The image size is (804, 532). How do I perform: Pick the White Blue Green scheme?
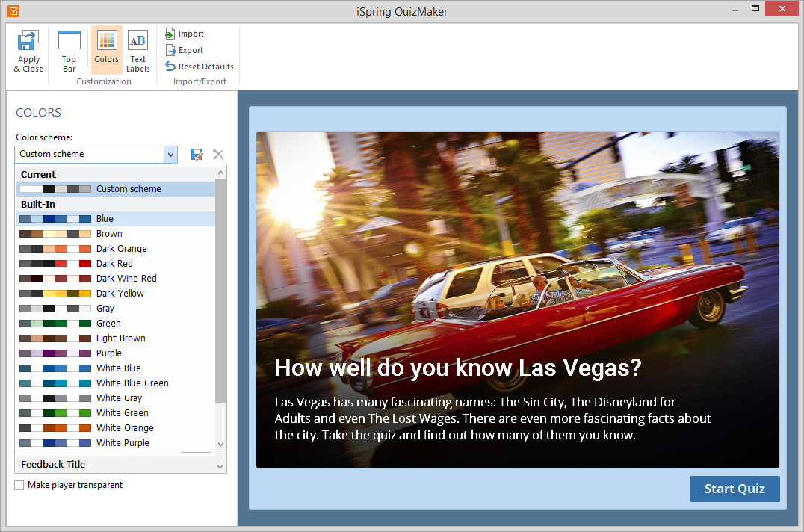[x=132, y=383]
